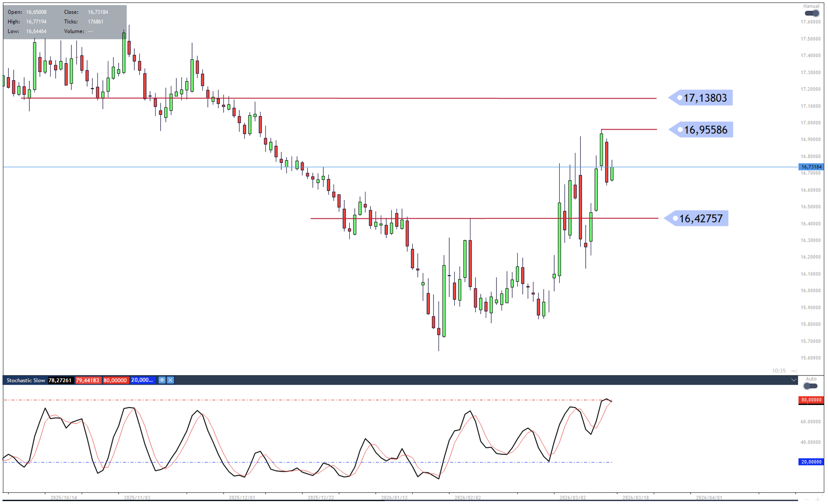828x504 pixels.
Task: Toggle the Manual price scale switch
Action: (x=811, y=13)
